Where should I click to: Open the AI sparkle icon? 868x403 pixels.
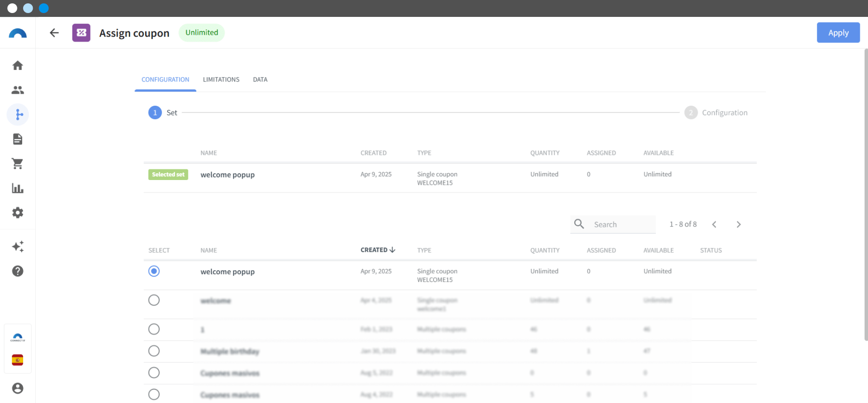[18, 247]
